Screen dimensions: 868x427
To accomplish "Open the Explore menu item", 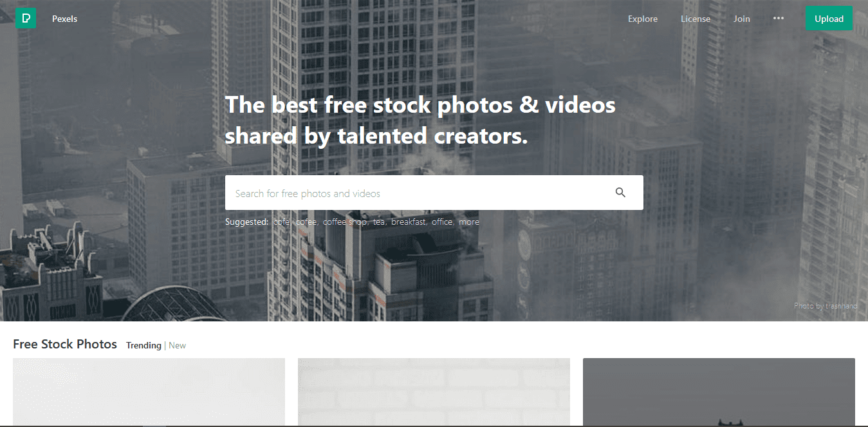I will pos(643,19).
